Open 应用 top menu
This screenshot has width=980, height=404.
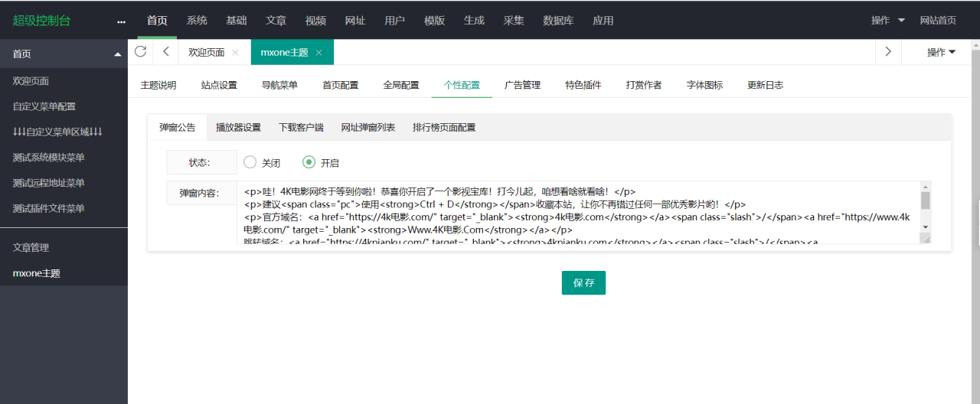pos(603,21)
